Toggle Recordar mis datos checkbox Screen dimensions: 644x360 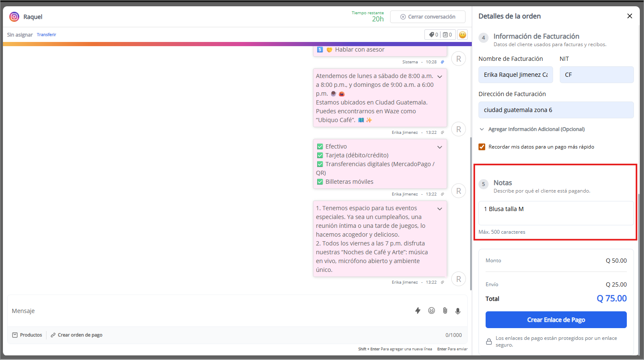pos(482,147)
